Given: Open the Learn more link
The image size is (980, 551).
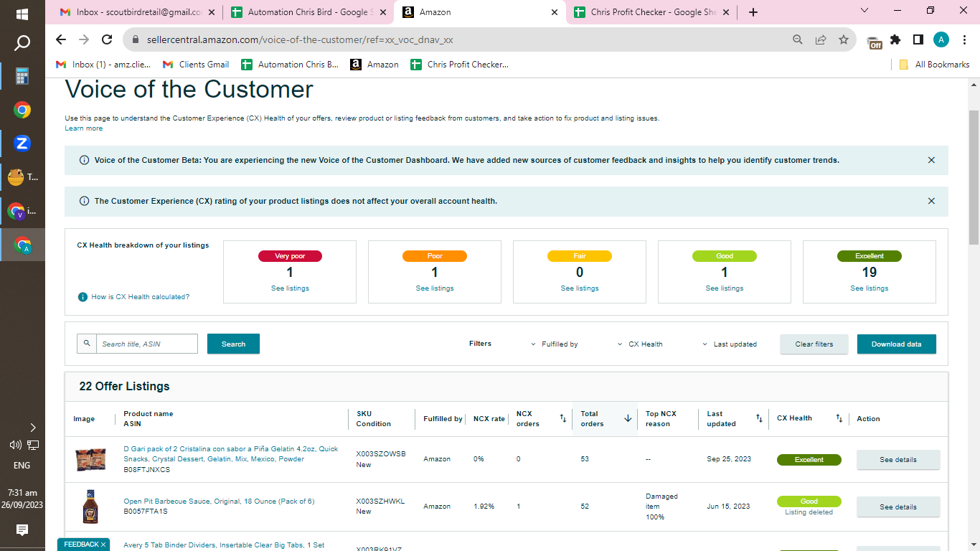Looking at the screenshot, I should 84,128.
